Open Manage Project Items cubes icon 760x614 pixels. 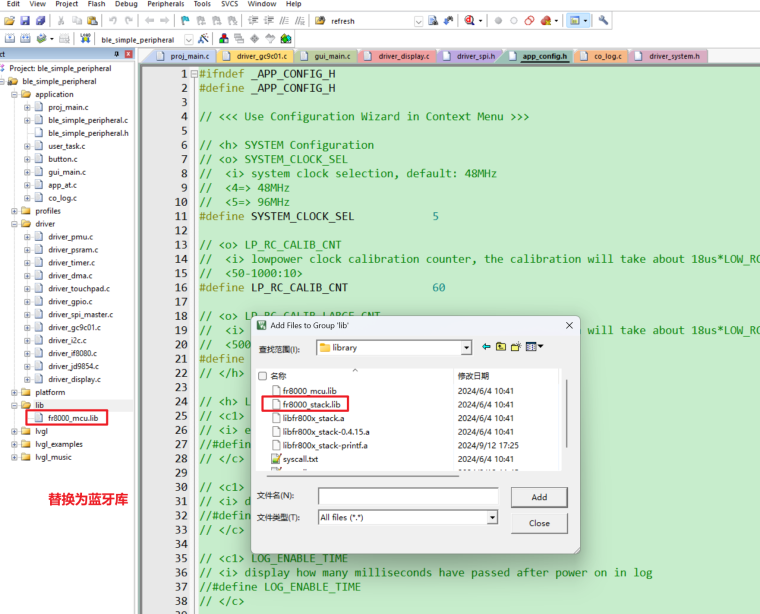click(224, 39)
